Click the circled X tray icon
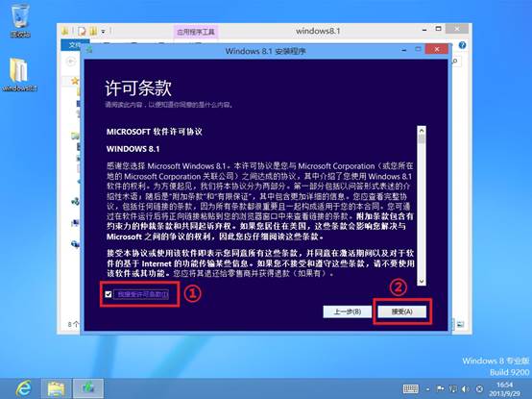 tap(479, 388)
